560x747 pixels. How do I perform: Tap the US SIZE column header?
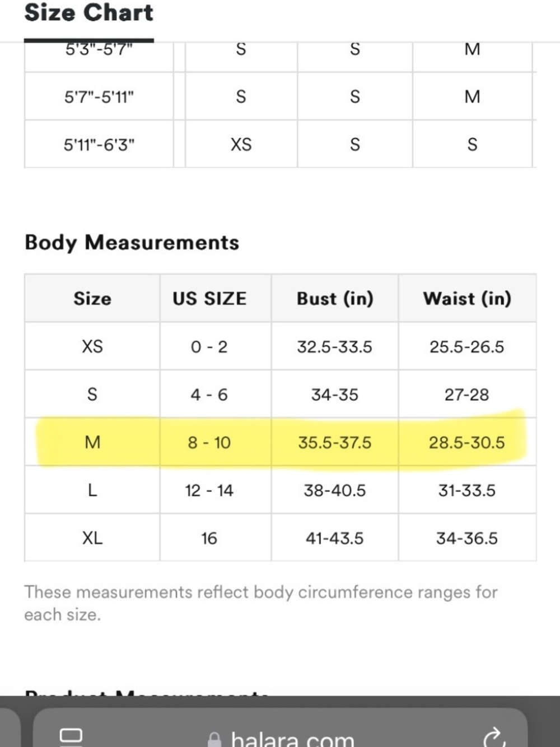tap(209, 298)
